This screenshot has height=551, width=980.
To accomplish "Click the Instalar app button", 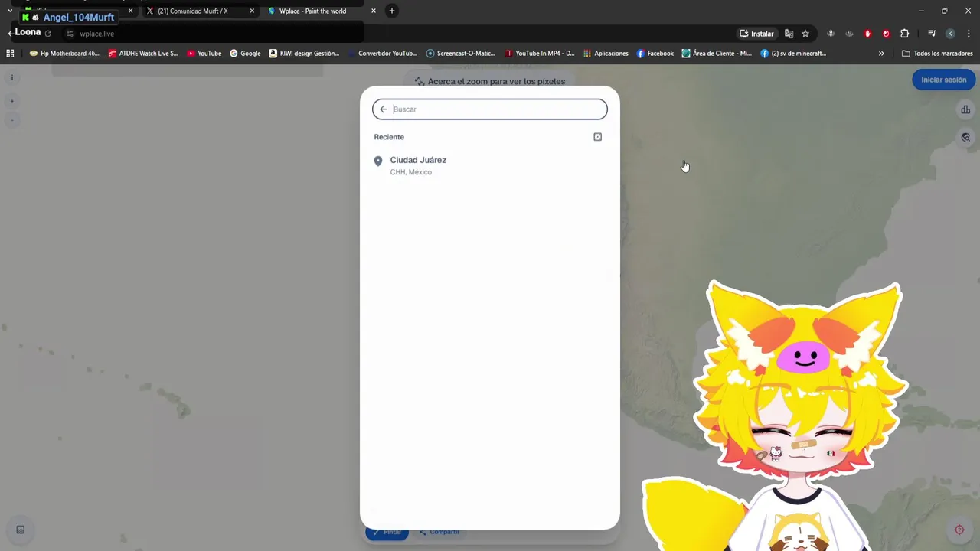I will 756,34.
